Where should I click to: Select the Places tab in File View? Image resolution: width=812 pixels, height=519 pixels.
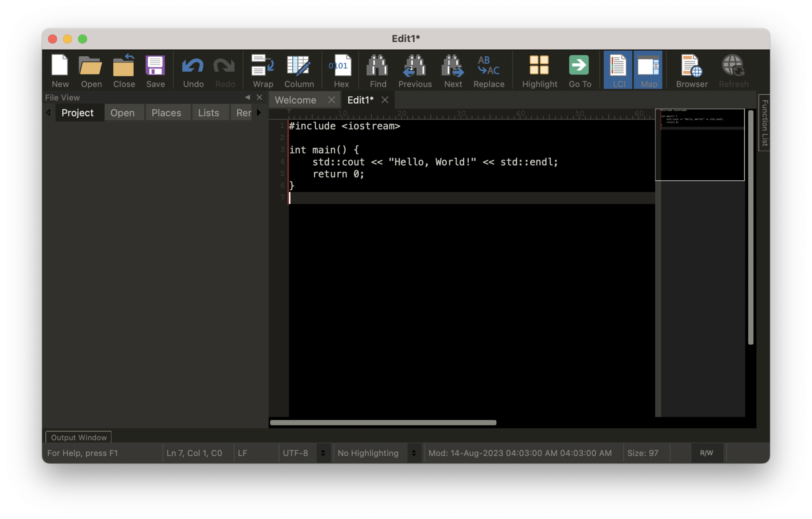click(x=168, y=113)
